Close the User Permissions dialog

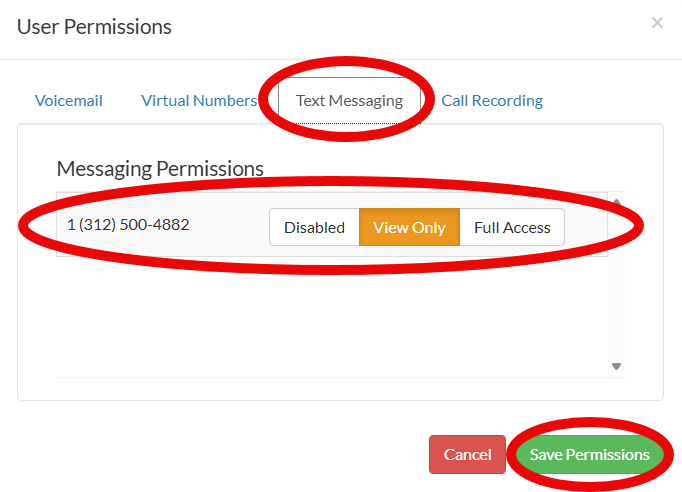pos(657,23)
